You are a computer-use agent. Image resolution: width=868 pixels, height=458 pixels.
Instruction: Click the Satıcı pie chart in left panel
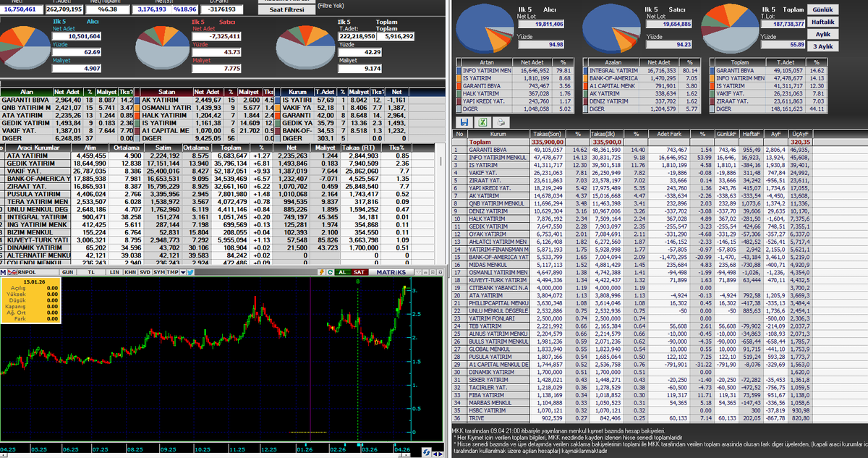pyautogui.click(x=163, y=49)
